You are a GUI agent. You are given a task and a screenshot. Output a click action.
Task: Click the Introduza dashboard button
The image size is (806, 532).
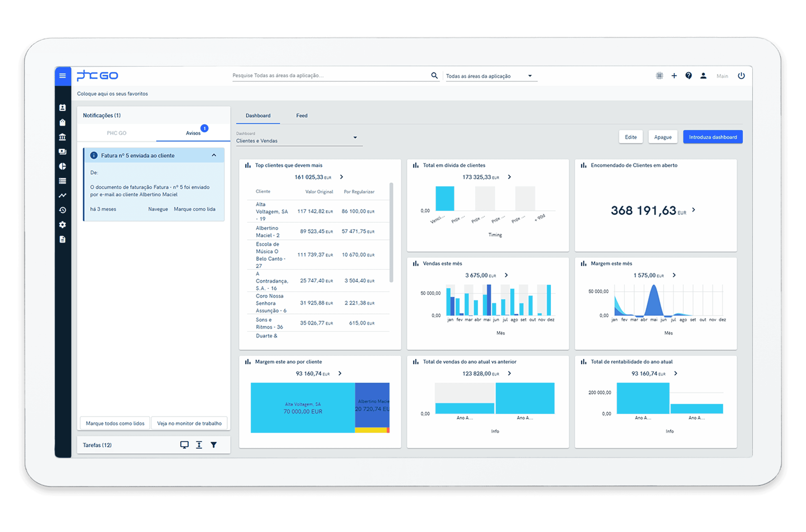(713, 137)
